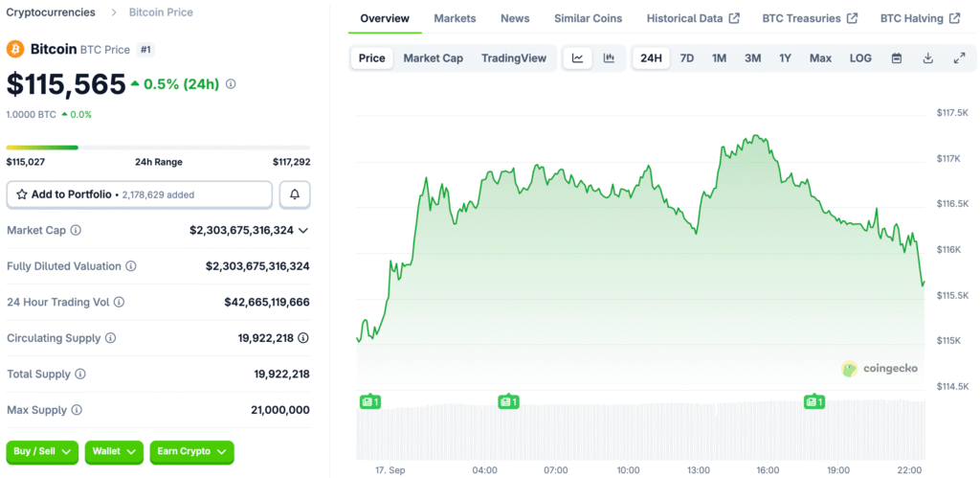Open the calendar date range picker
980x478 pixels.
pyautogui.click(x=896, y=58)
